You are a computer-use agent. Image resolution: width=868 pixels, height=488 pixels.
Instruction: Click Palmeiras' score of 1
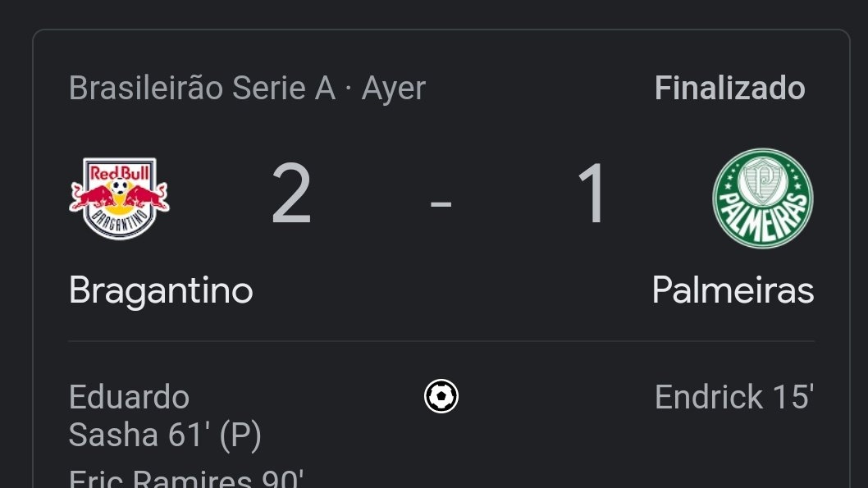(x=592, y=193)
